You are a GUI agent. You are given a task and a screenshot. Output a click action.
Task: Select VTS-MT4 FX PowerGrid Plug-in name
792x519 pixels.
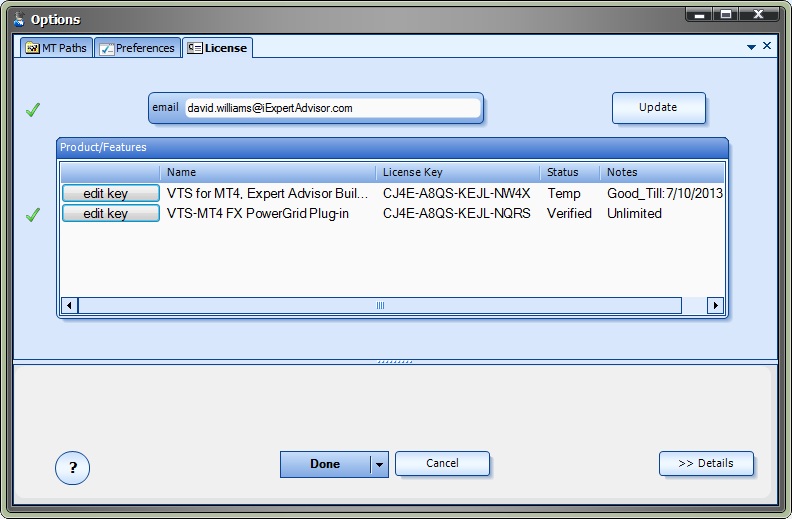tap(258, 214)
